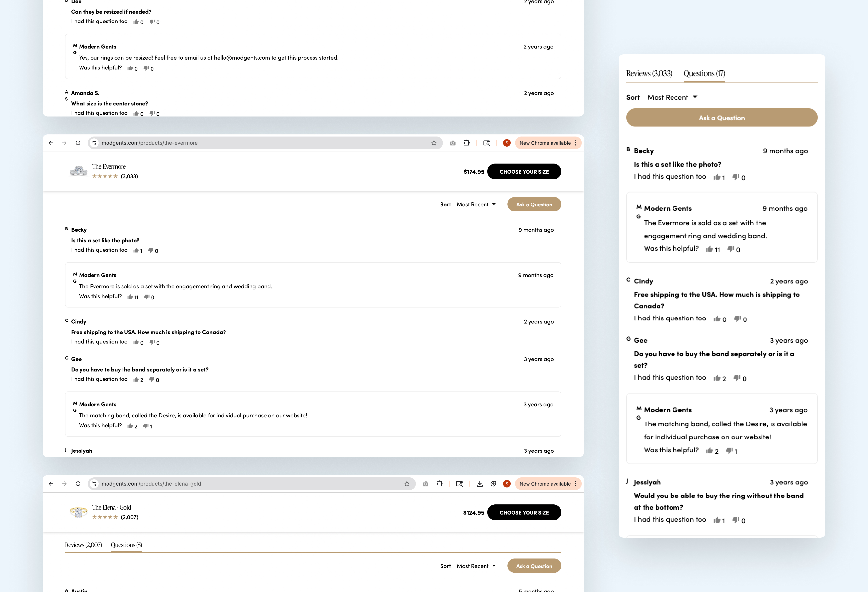Expand Most Recent sort in Evermore window

(476, 205)
